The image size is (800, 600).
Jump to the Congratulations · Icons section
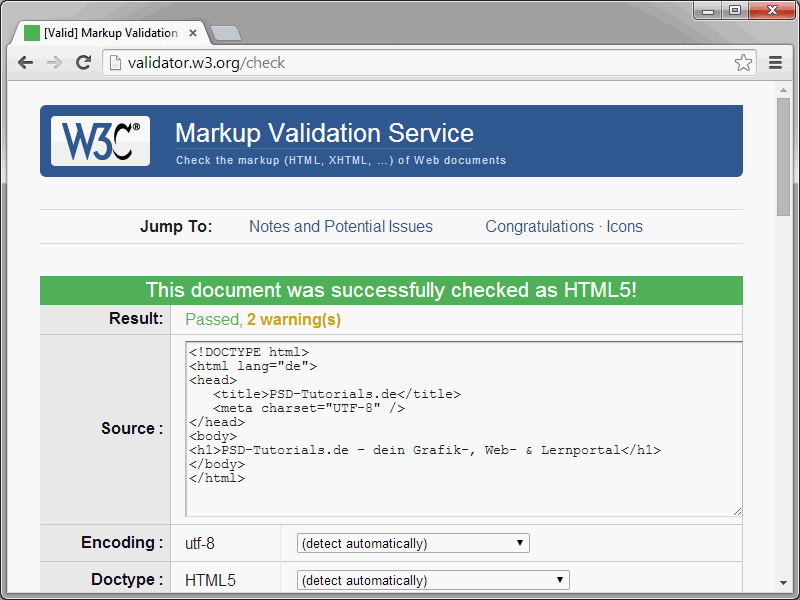point(564,227)
